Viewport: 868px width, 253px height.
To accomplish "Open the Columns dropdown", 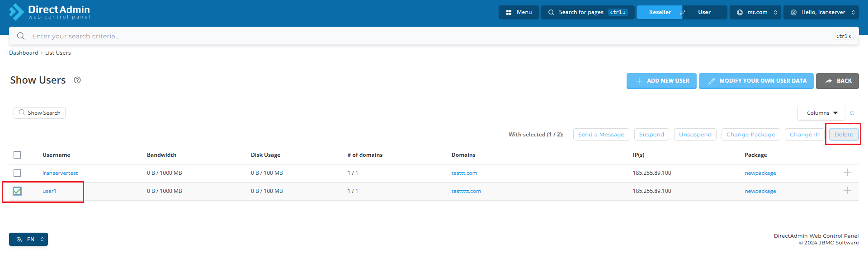I will [821, 113].
